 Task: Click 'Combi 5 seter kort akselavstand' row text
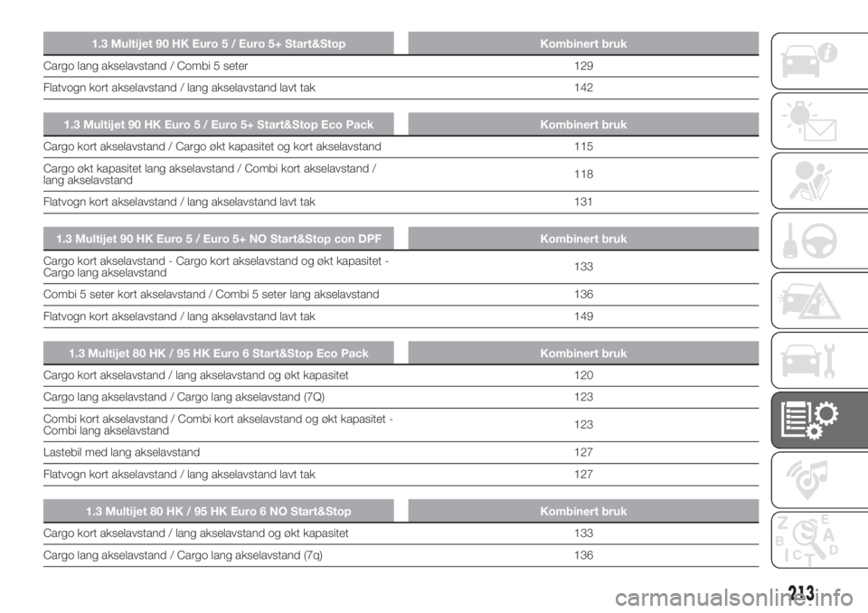coord(211,295)
